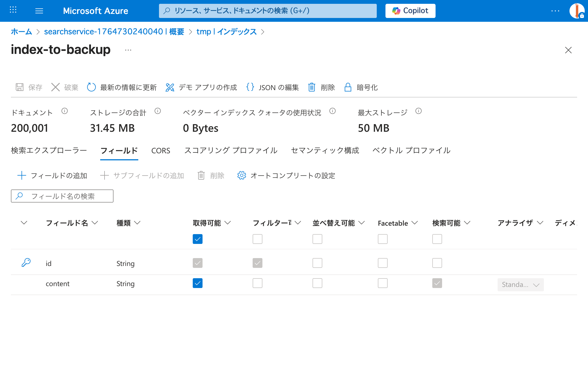Click the フィールド名の検索 search box
This screenshot has width=588, height=392.
62,196
